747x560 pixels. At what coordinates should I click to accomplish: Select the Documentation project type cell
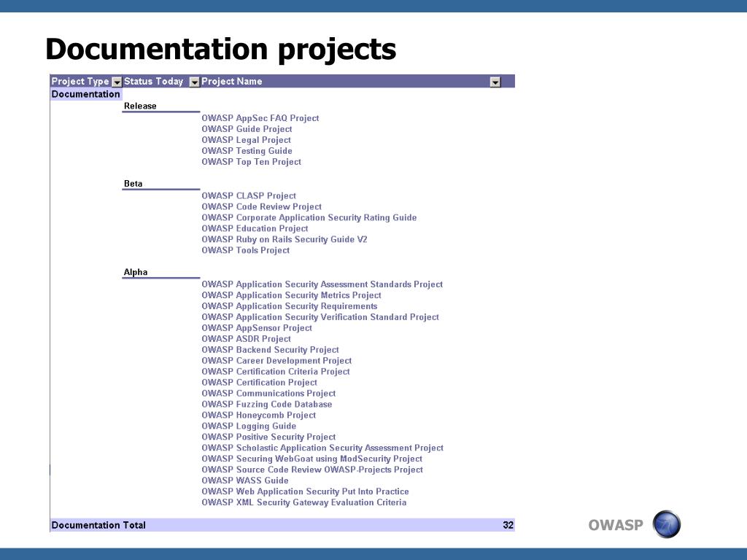[x=86, y=94]
